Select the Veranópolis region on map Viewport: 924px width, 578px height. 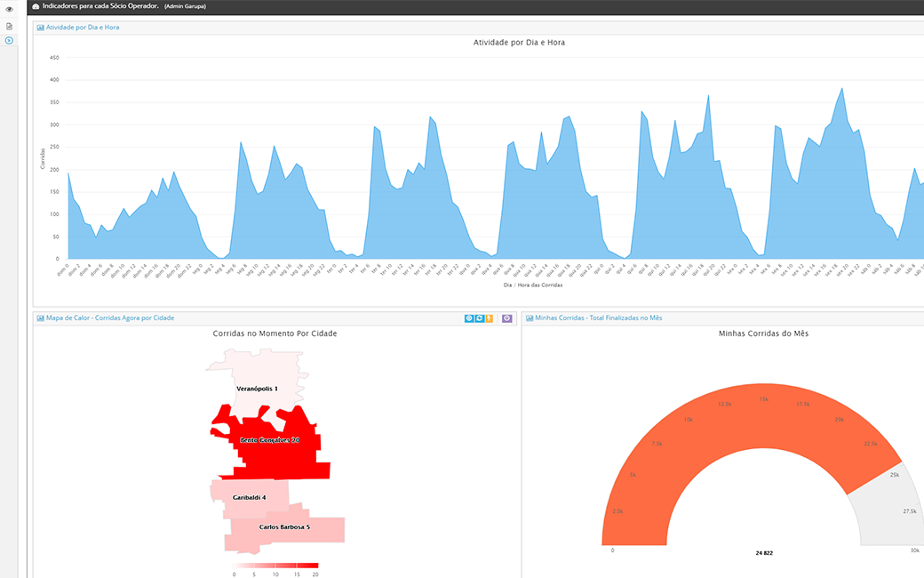pos(258,373)
